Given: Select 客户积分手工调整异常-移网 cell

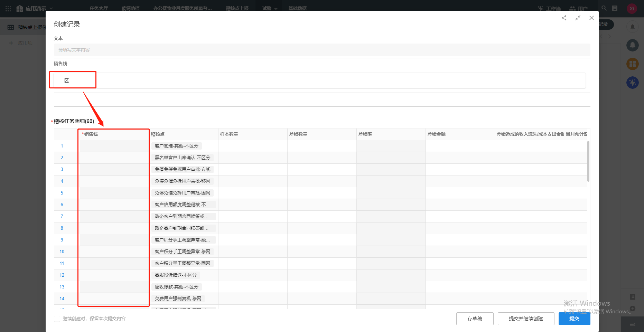Looking at the screenshot, I should tap(183, 252).
